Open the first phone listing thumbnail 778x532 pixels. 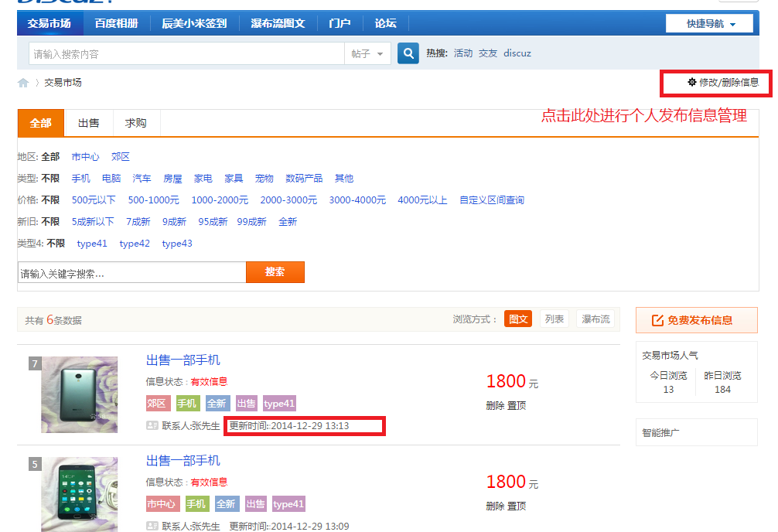[79, 394]
